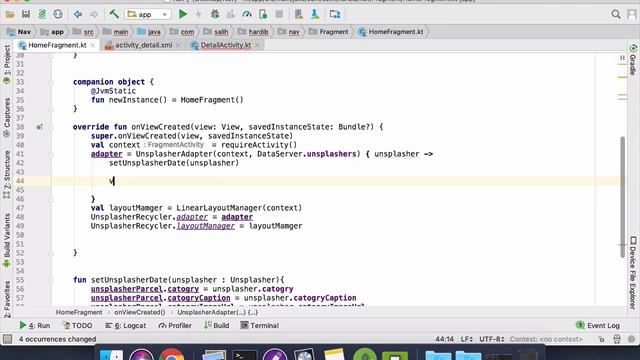Open the Run tool window
The image size is (640, 360).
pyautogui.click(x=35, y=325)
